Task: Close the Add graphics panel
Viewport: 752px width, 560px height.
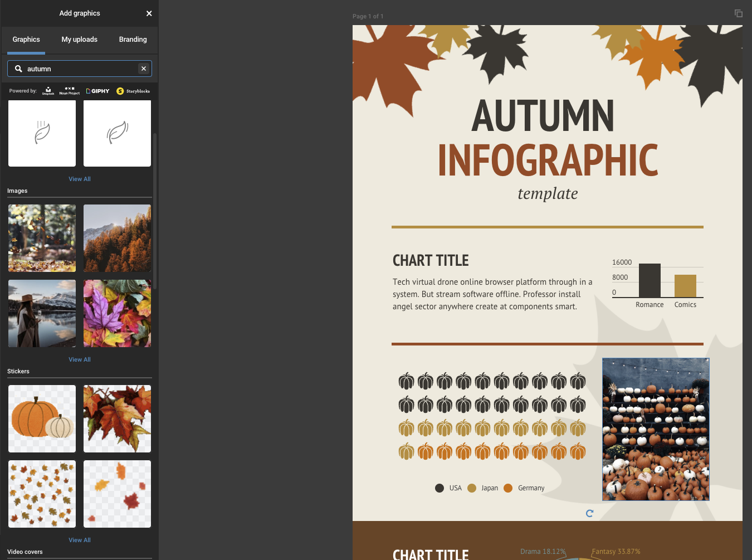Action: coord(149,13)
